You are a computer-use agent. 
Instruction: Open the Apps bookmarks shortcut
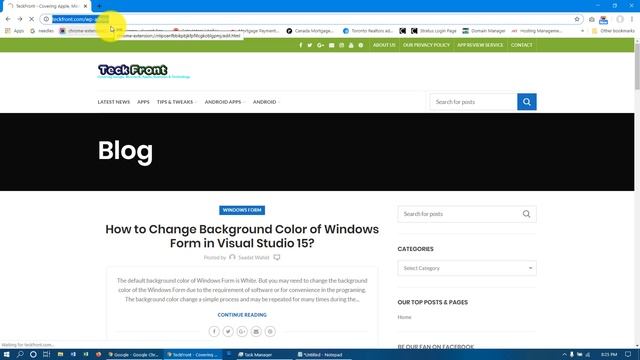(x=15, y=31)
